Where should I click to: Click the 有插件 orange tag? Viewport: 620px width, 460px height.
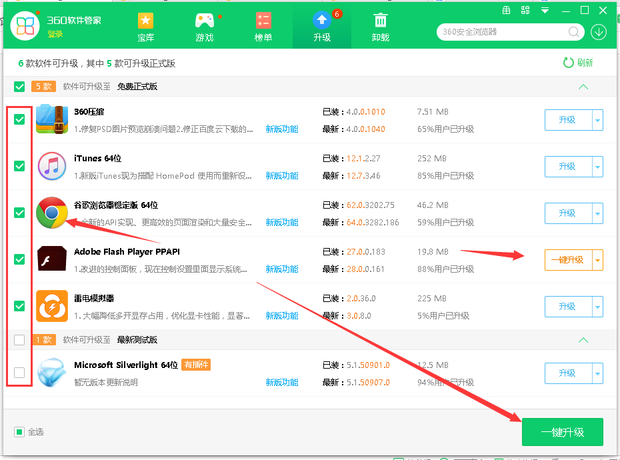pyautogui.click(x=196, y=364)
